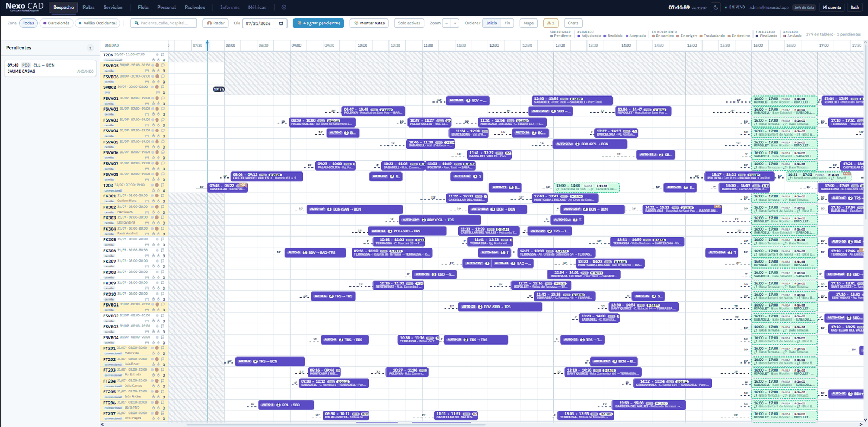Open Mi cuenta
Image resolution: width=868 pixels, height=427 pixels.
832,8
